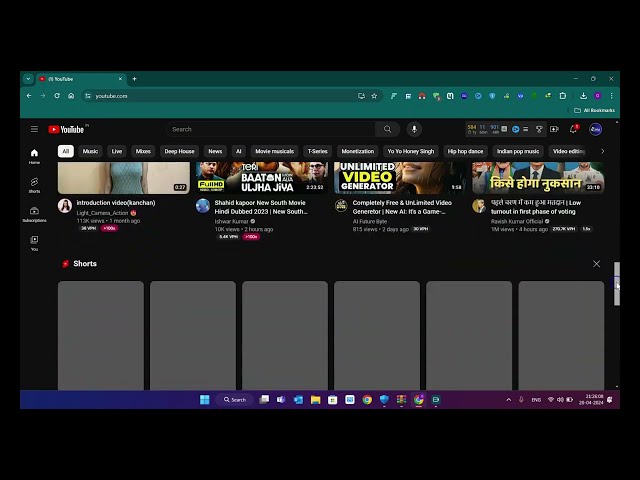The height and width of the screenshot is (480, 640).
Task: Open the Windows Start menu
Action: (x=205, y=400)
